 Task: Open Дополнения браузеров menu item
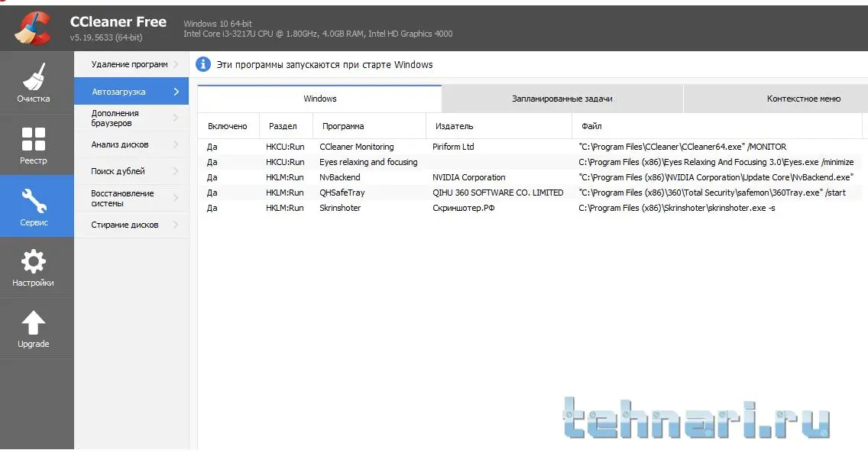pos(131,118)
